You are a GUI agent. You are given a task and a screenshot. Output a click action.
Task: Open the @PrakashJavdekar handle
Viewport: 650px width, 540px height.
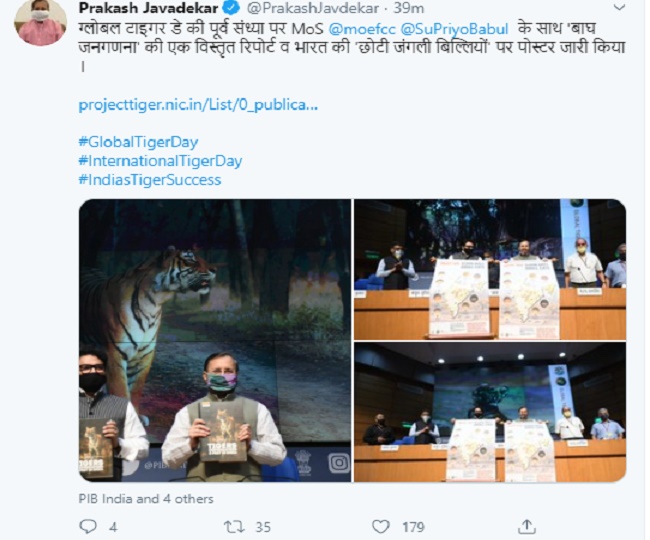(313, 8)
